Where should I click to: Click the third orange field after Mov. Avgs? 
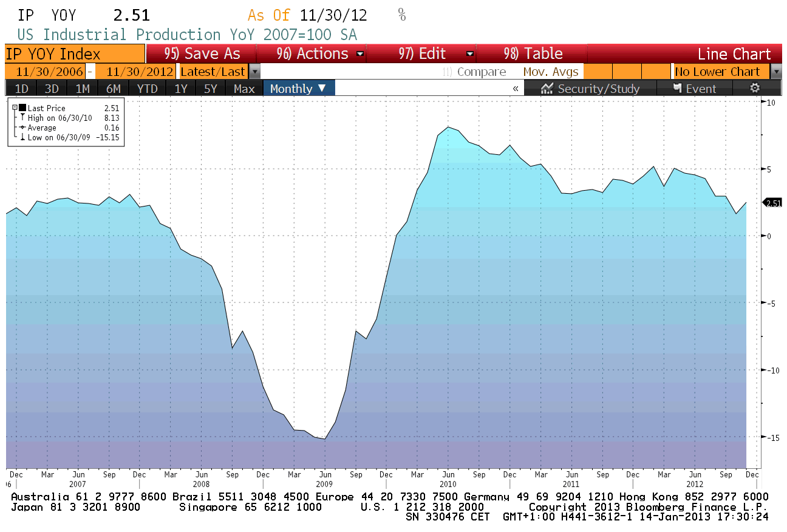tap(656, 72)
